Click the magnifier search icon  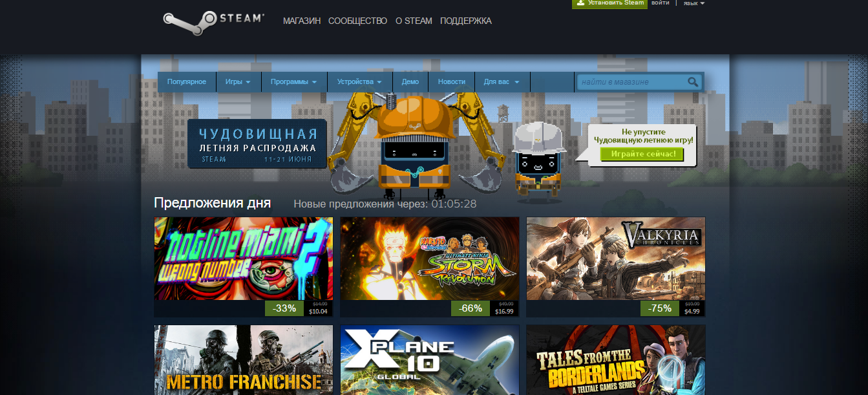click(x=693, y=82)
